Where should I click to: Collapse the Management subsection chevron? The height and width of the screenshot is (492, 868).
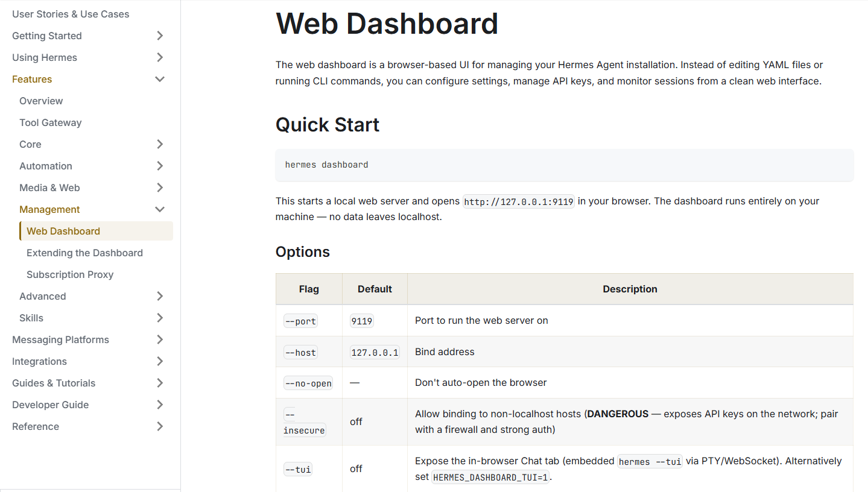click(160, 209)
